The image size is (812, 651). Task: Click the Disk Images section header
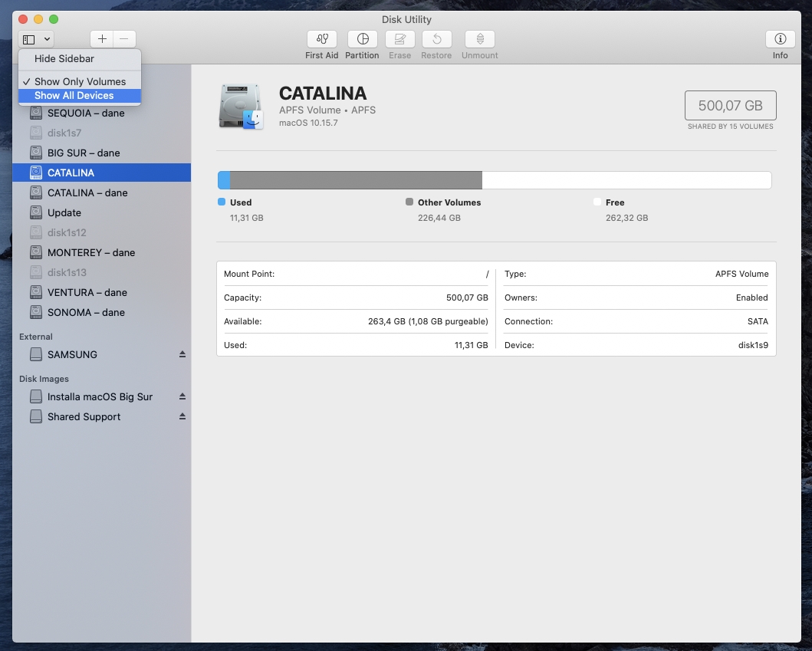pos(44,379)
